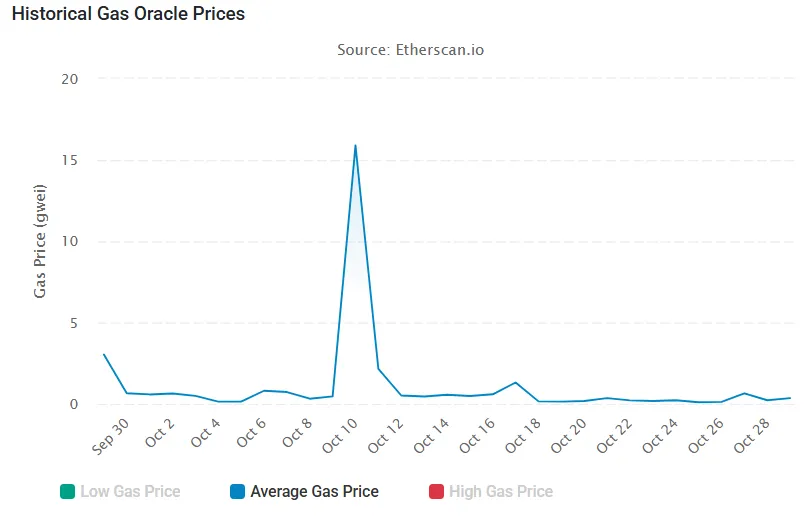812x516 pixels.
Task: Click the first data point near 3 gwei
Action: tap(104, 354)
